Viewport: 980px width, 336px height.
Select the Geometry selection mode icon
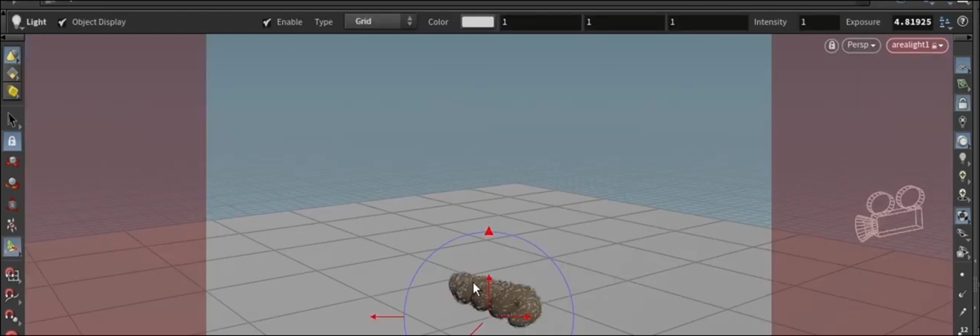(x=12, y=74)
